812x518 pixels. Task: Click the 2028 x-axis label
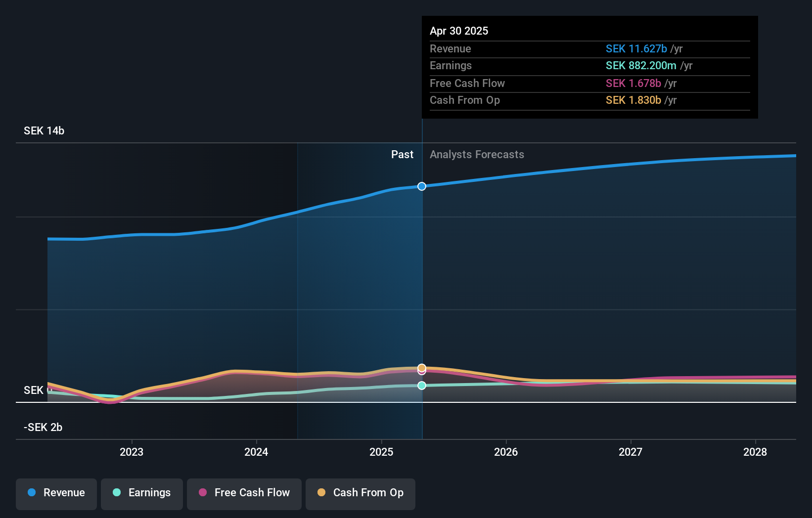(x=755, y=452)
